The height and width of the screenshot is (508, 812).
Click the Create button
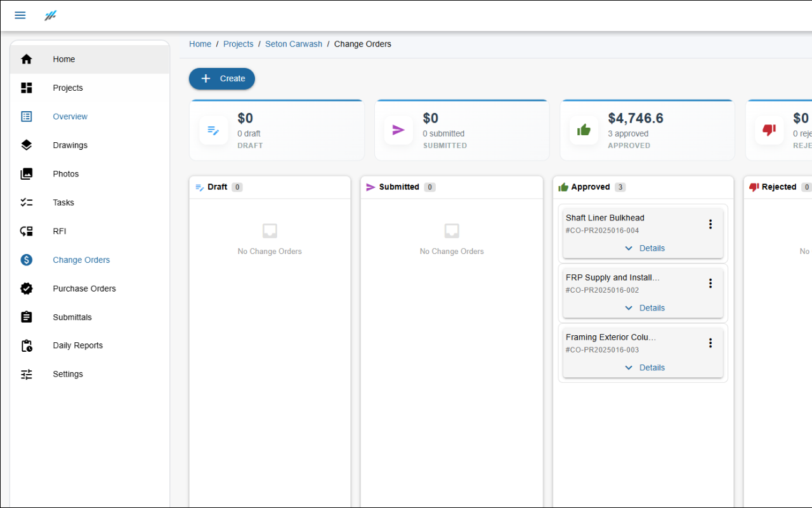coord(221,78)
